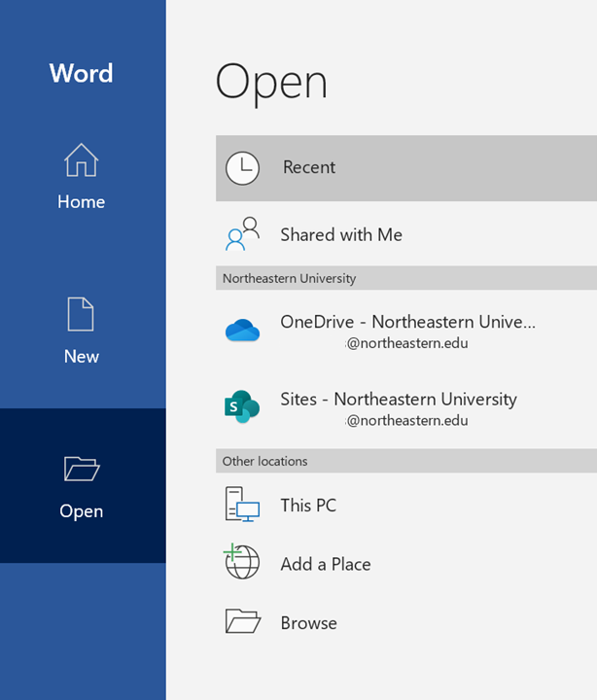Click the Recent clock icon
The image size is (597, 700).
242,168
